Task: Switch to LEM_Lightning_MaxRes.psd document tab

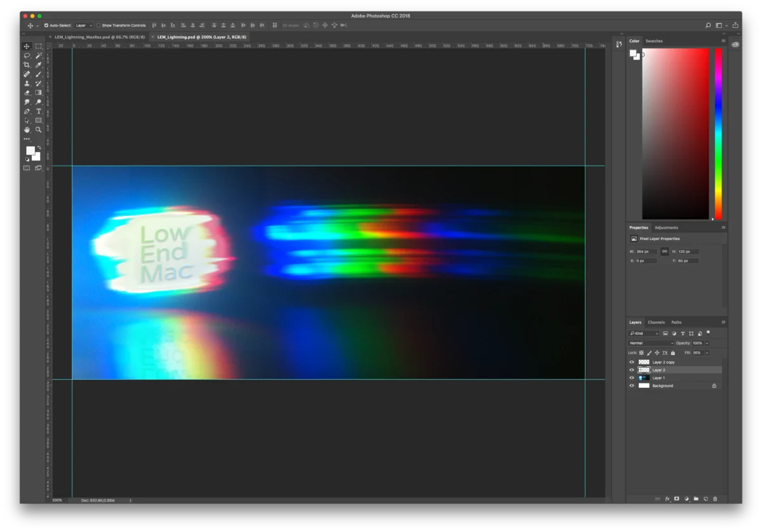Action: click(x=100, y=37)
